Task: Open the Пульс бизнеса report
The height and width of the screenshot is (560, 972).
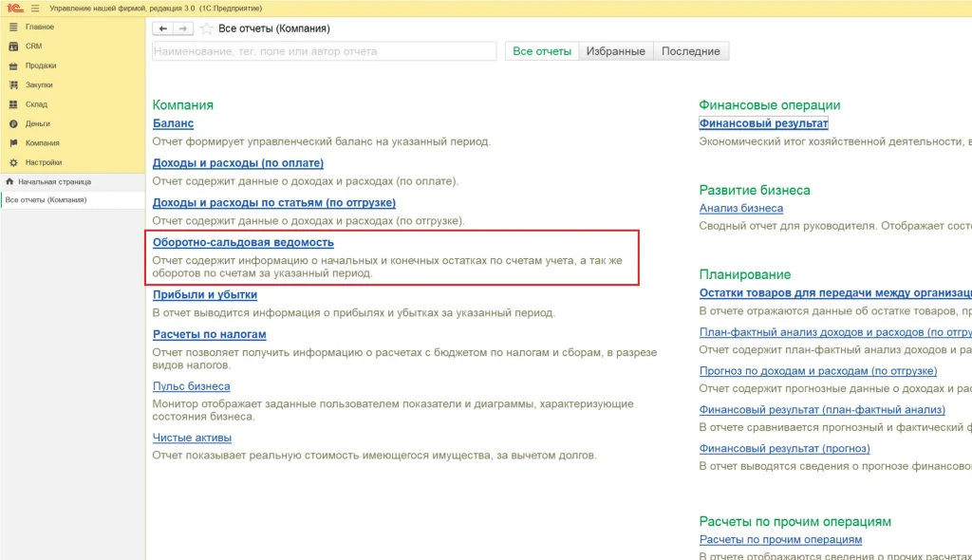Action: [x=191, y=386]
